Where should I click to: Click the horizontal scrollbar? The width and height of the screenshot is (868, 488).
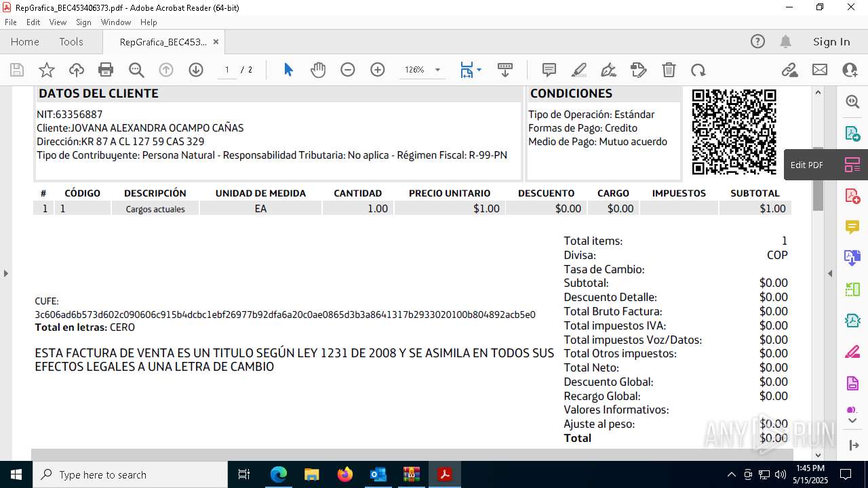(x=412, y=455)
